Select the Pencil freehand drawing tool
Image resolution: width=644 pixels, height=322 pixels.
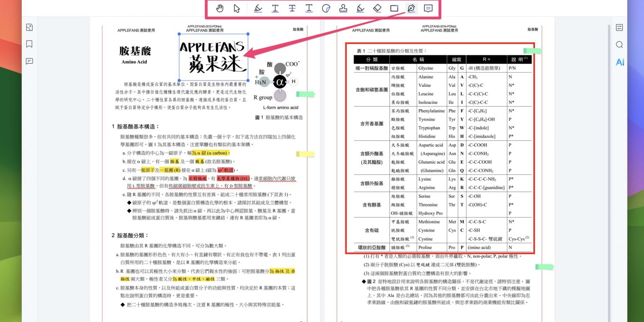[360, 8]
